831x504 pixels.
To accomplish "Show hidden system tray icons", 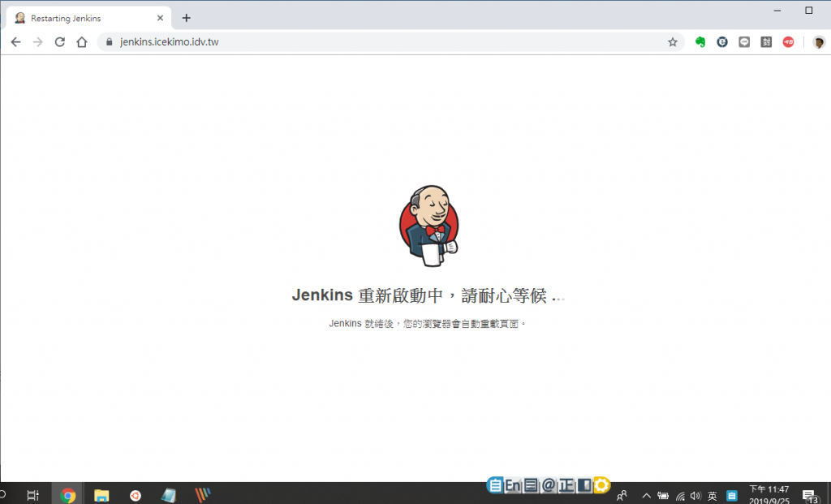I will tap(646, 496).
